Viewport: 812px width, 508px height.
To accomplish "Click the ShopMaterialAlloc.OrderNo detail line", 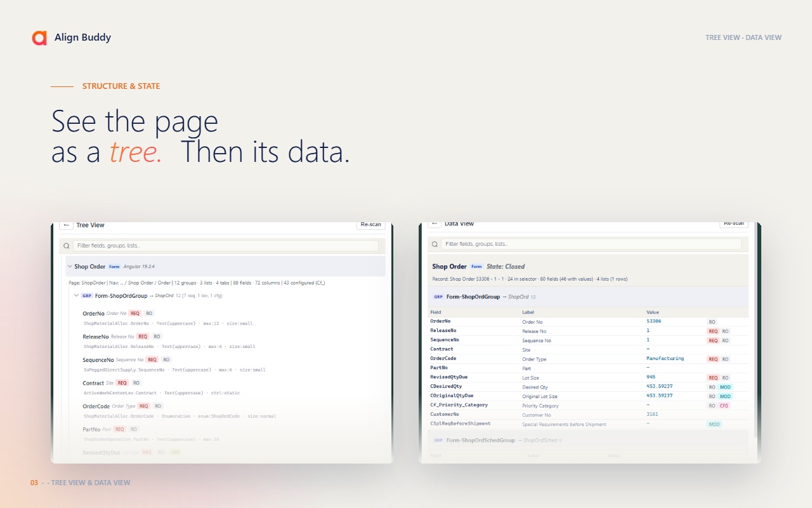I will (168, 324).
